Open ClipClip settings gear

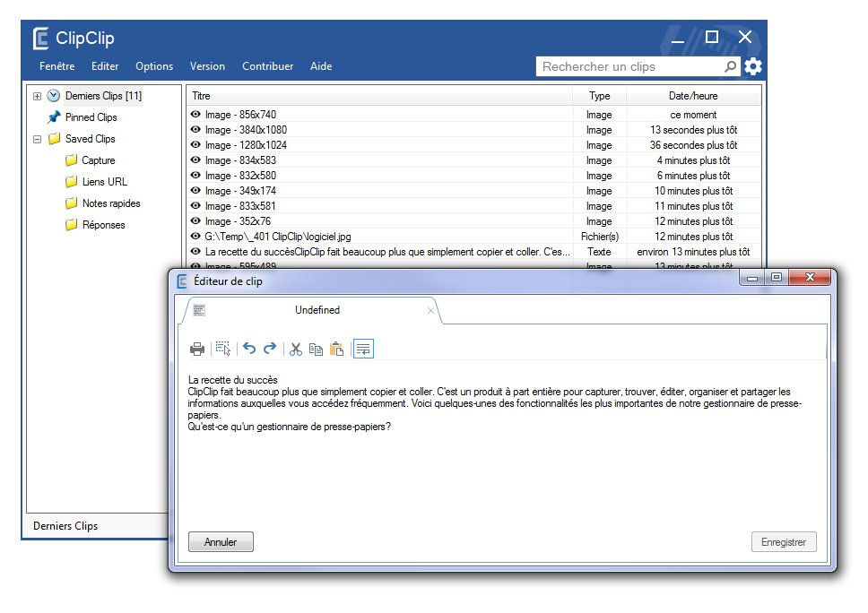click(x=753, y=66)
